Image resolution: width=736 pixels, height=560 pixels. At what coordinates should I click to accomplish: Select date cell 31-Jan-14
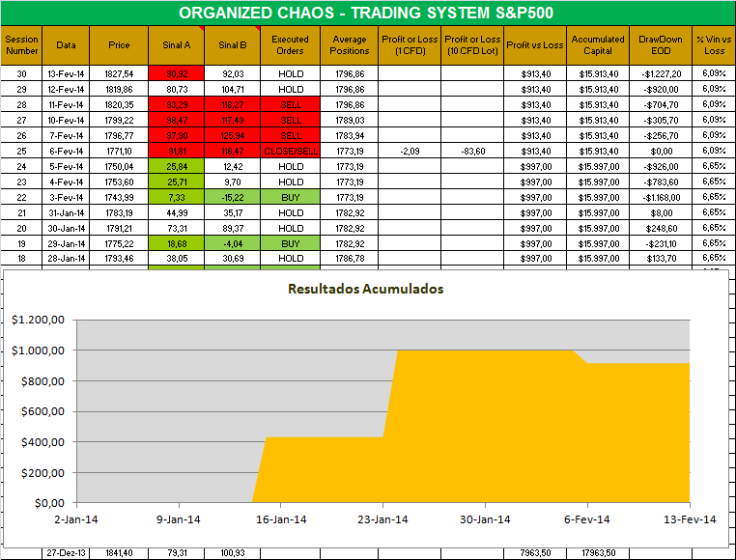click(66, 213)
